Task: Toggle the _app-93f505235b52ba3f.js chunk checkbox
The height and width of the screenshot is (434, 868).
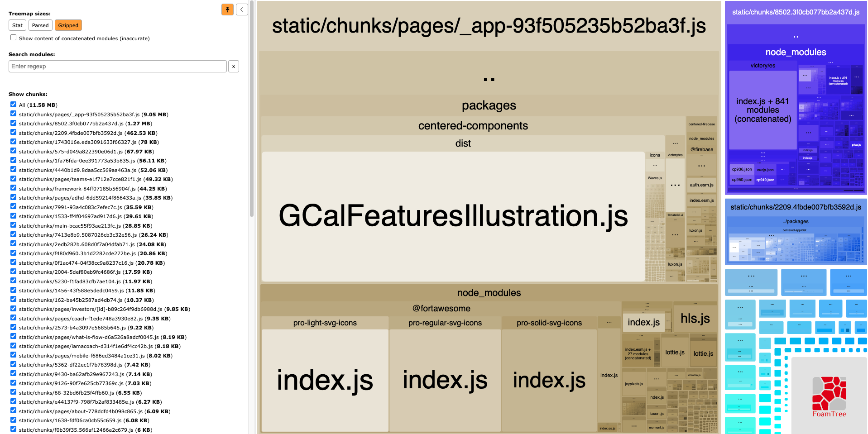Action: (13, 114)
